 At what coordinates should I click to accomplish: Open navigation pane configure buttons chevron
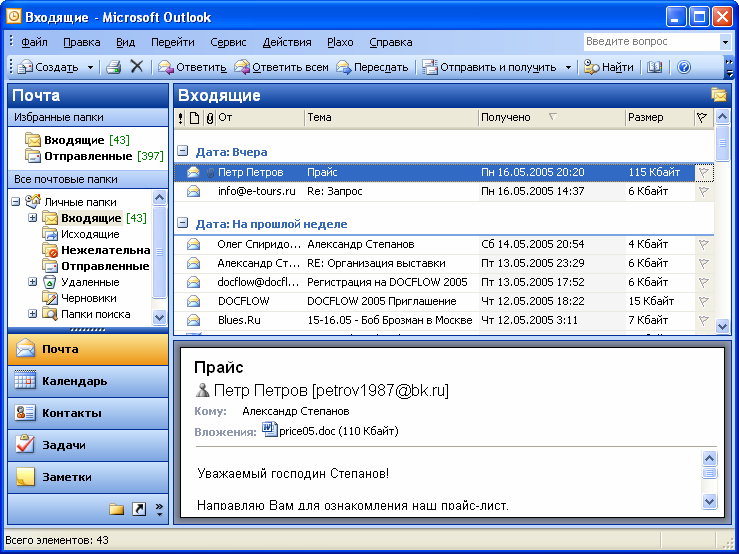[x=159, y=509]
